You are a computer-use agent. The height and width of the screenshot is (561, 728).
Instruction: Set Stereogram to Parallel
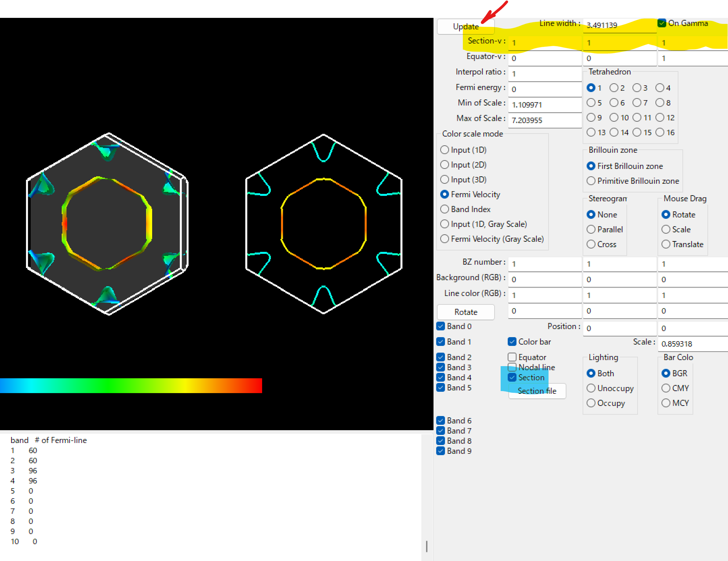pyautogui.click(x=591, y=230)
